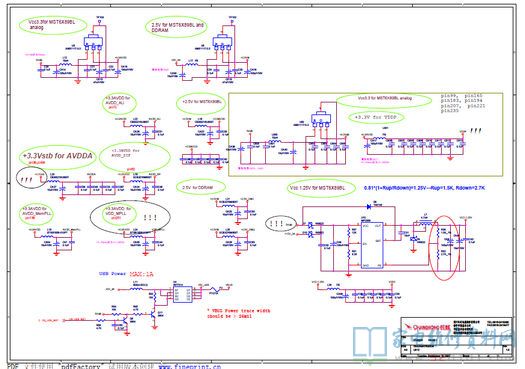Click the pin number list text at top right
The height and width of the screenshot is (369, 525).
[x=463, y=103]
